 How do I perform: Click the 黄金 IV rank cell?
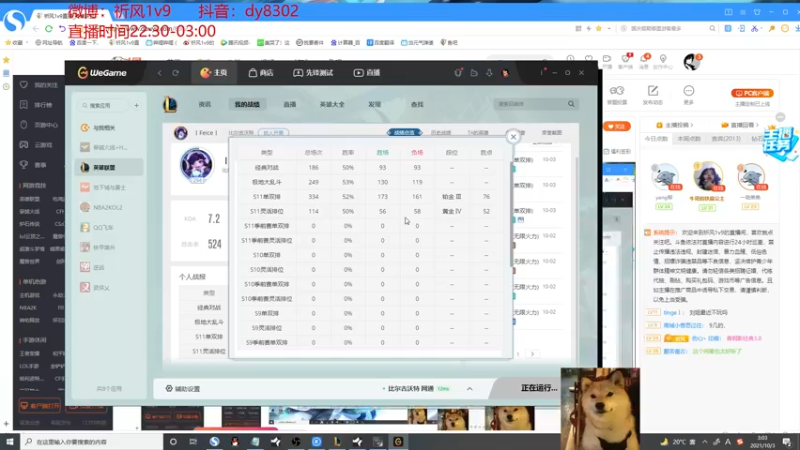click(x=452, y=211)
